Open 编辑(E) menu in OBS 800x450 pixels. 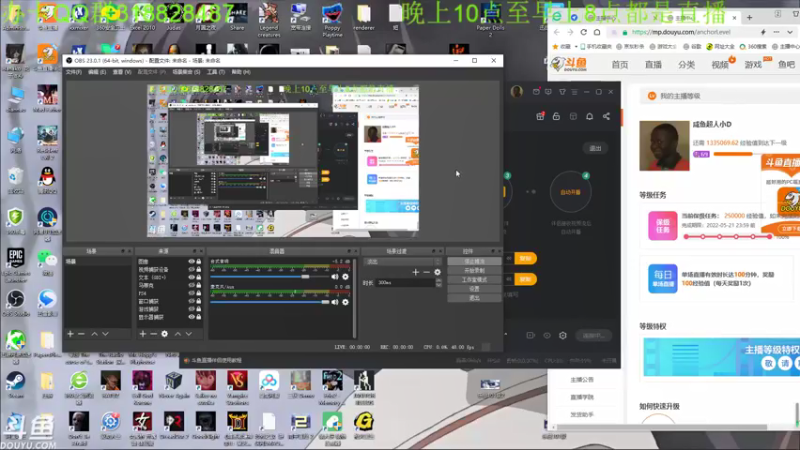[97, 72]
